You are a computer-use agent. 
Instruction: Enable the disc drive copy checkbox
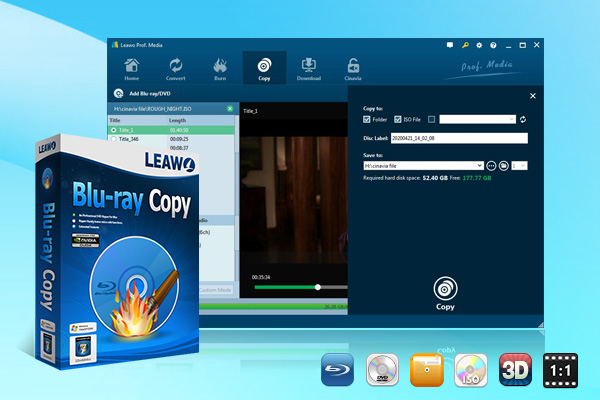(x=431, y=119)
